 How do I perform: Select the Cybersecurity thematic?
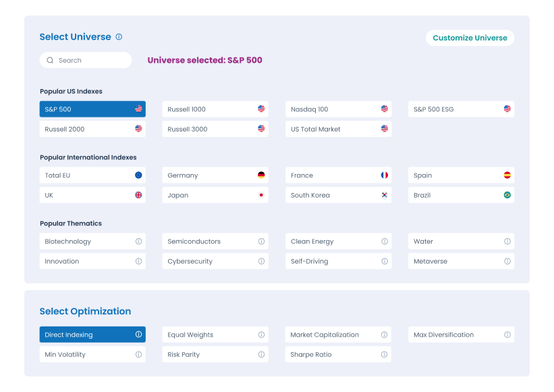(x=215, y=261)
